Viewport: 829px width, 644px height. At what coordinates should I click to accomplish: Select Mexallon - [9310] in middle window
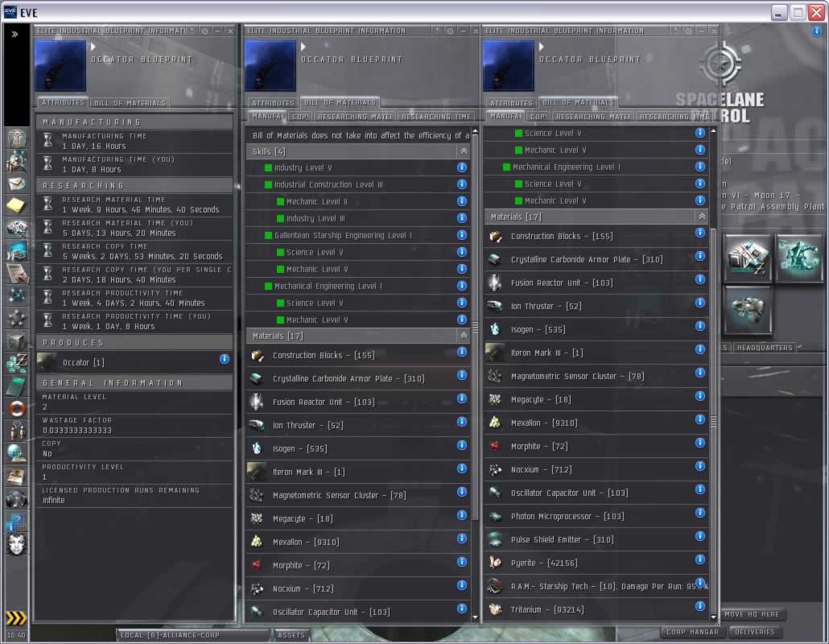(x=358, y=542)
